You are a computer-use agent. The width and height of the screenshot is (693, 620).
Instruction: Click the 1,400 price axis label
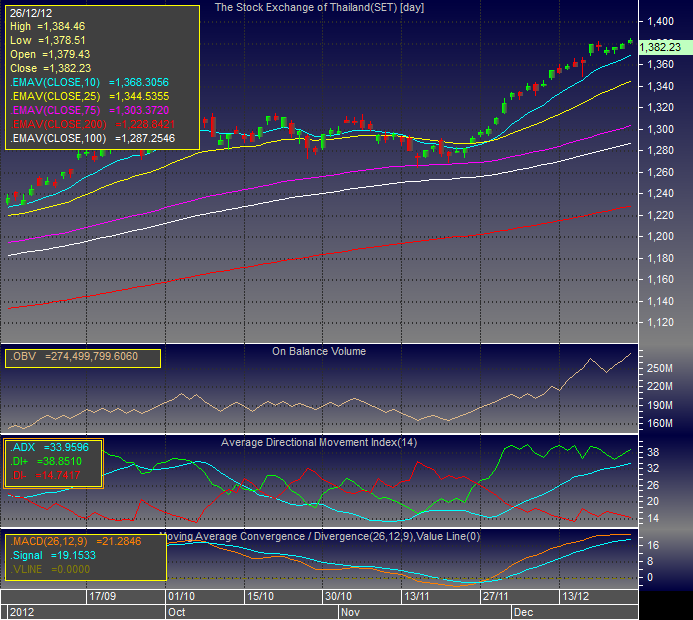[x=660, y=21]
